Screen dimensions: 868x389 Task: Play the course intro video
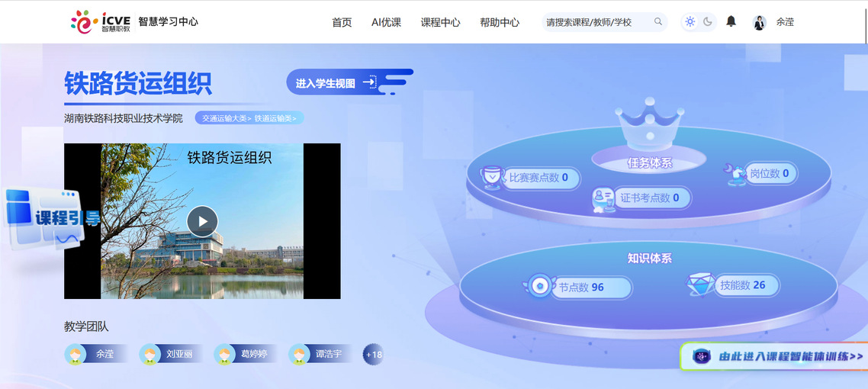click(x=202, y=221)
